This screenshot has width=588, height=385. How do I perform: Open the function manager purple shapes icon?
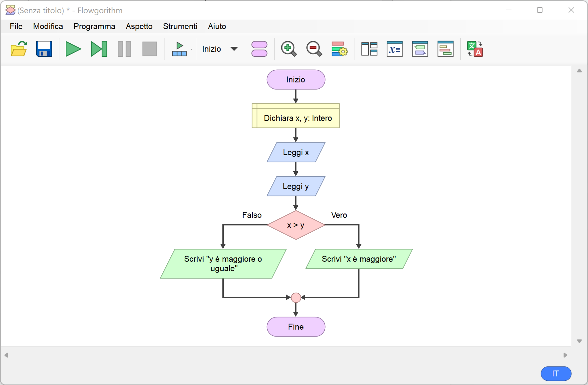pos(259,49)
